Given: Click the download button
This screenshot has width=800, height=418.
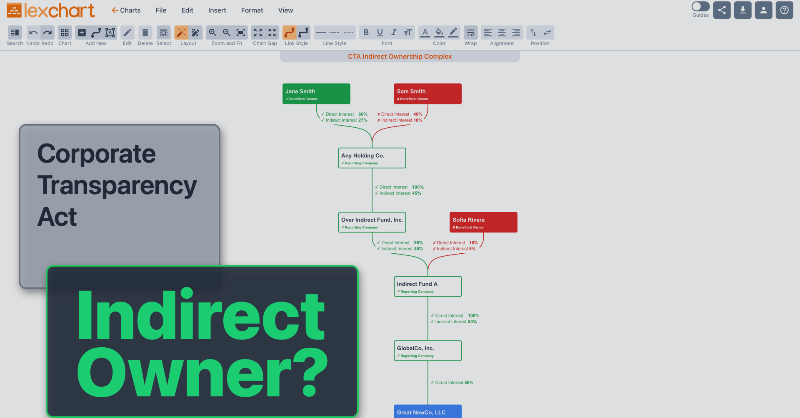Looking at the screenshot, I should click(x=743, y=10).
